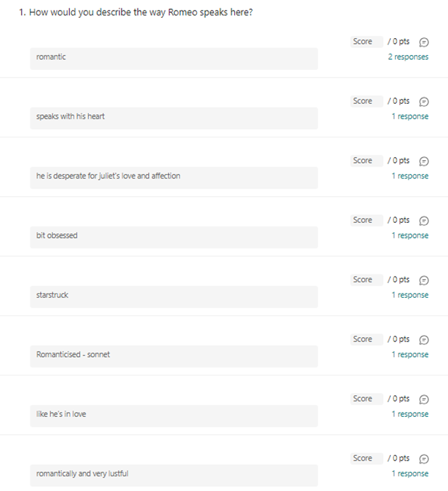
Task: Open comment icon for 'starstruck' answer
Action: [x=424, y=280]
